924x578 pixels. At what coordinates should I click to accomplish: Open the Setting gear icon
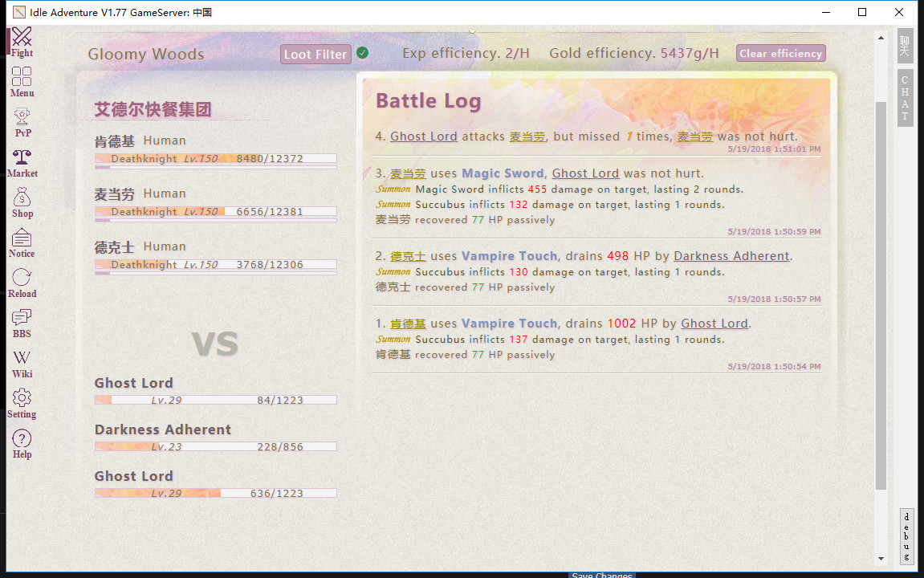[22, 402]
